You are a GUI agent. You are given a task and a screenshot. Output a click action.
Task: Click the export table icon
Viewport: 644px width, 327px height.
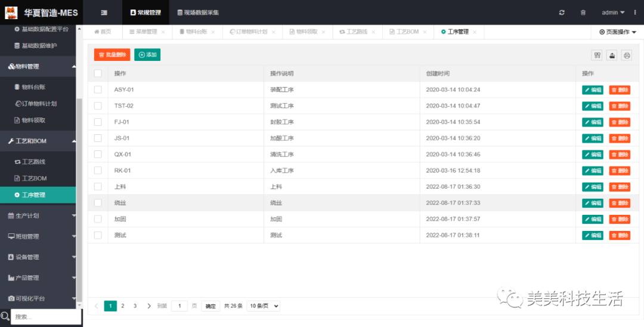click(x=612, y=55)
